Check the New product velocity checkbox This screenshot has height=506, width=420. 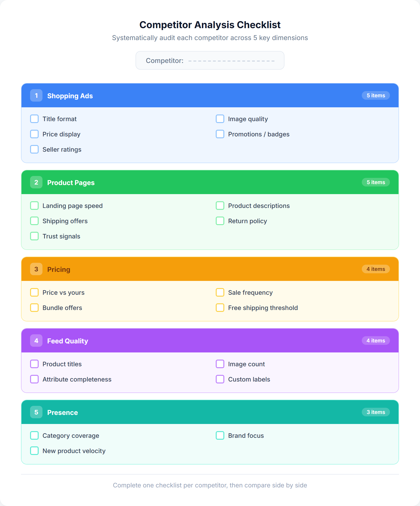(34, 451)
